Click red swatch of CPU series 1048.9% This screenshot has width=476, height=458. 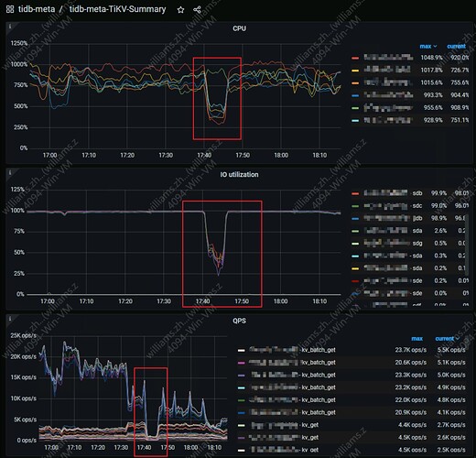355,58
